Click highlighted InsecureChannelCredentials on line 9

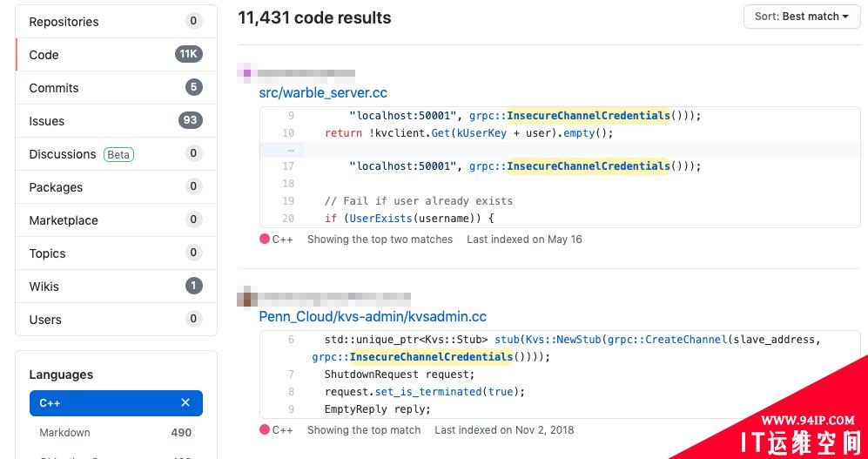(589, 116)
